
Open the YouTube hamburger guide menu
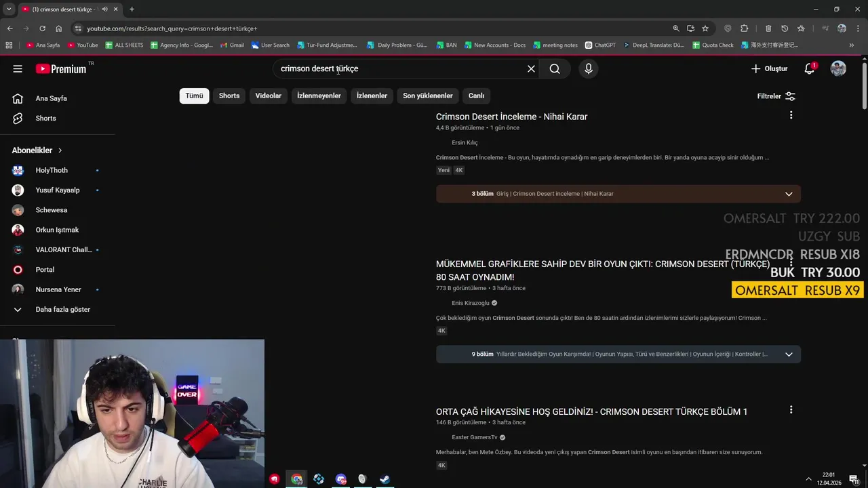point(18,68)
